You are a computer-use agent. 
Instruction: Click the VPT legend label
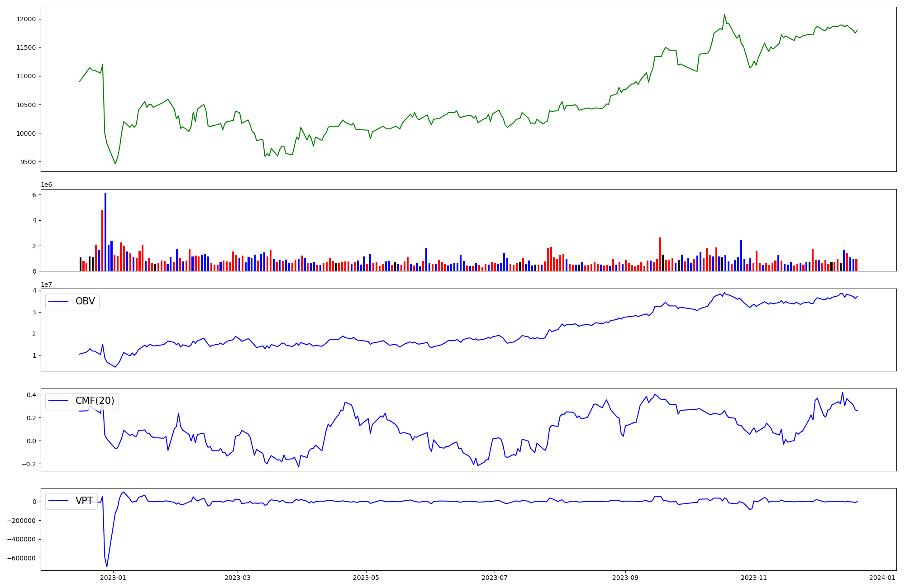[84, 501]
